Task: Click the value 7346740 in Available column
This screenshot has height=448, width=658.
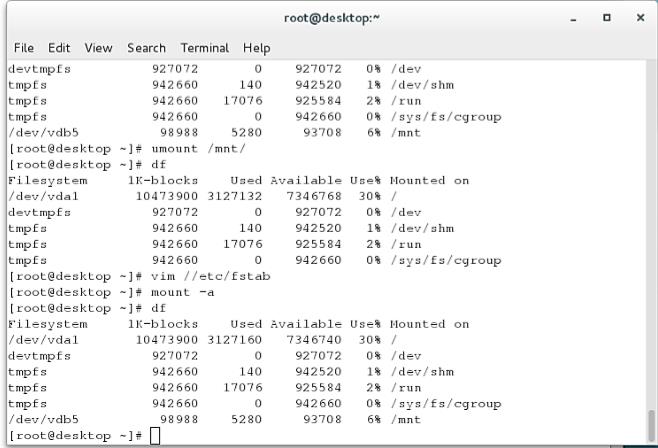Action: pyautogui.click(x=314, y=340)
